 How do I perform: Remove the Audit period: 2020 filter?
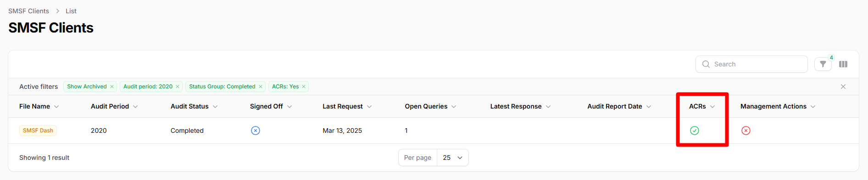tap(178, 87)
